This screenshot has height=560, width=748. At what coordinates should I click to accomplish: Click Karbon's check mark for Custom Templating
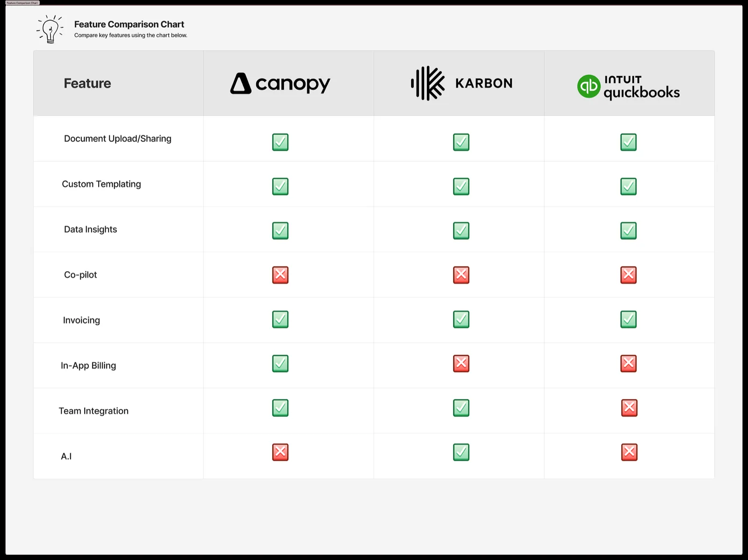click(461, 187)
